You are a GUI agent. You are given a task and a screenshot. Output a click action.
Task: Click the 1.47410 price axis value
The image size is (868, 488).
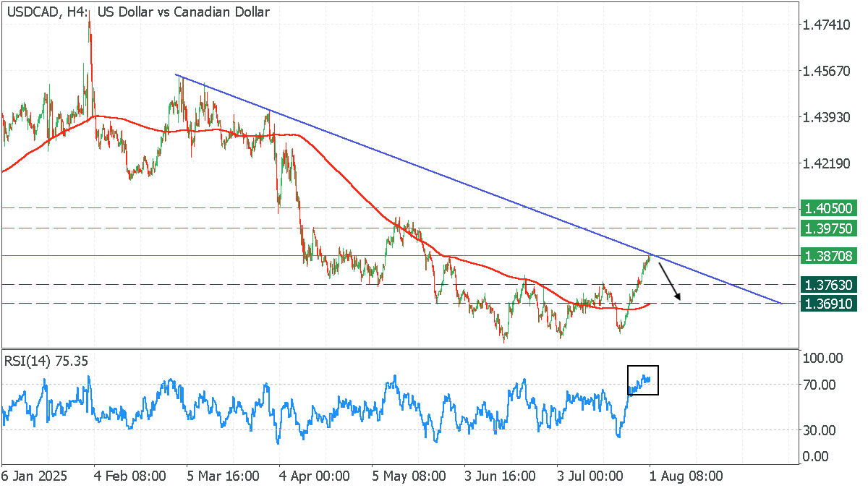coord(827,25)
